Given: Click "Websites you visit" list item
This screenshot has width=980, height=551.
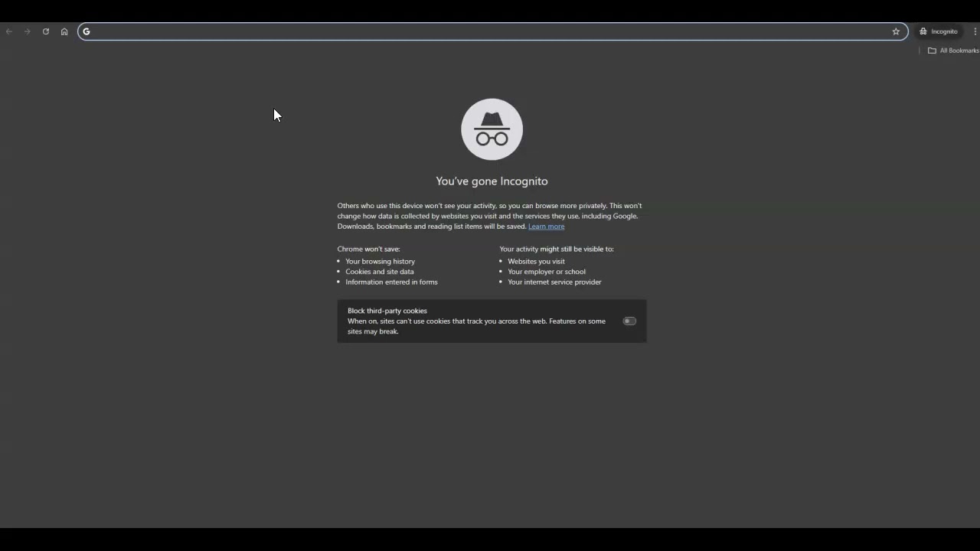Looking at the screenshot, I should click(x=536, y=262).
